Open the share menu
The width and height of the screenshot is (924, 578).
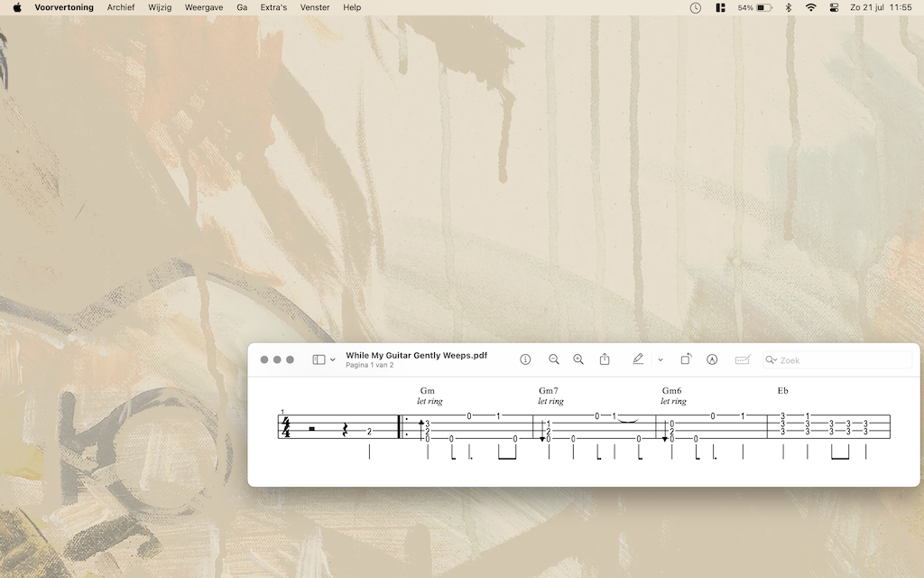pos(605,359)
